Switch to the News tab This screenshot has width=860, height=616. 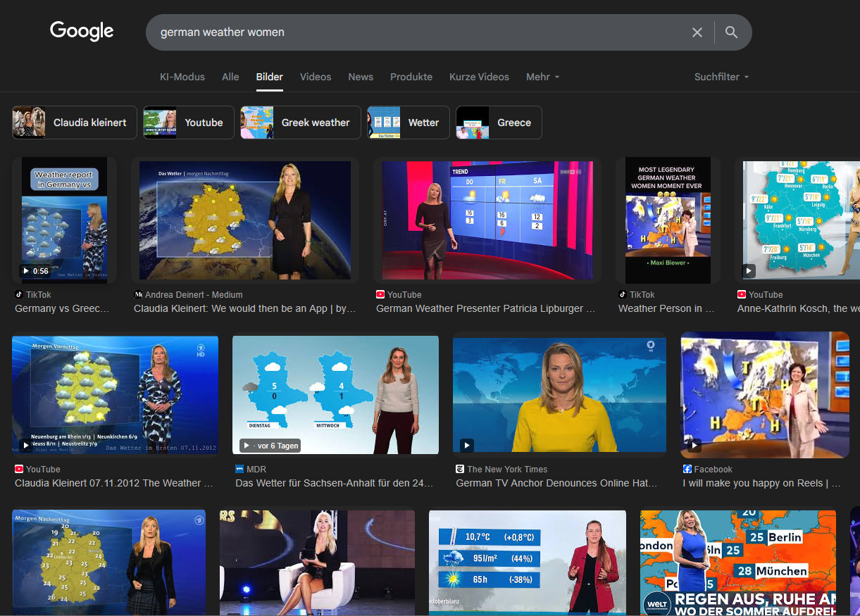[x=361, y=77]
